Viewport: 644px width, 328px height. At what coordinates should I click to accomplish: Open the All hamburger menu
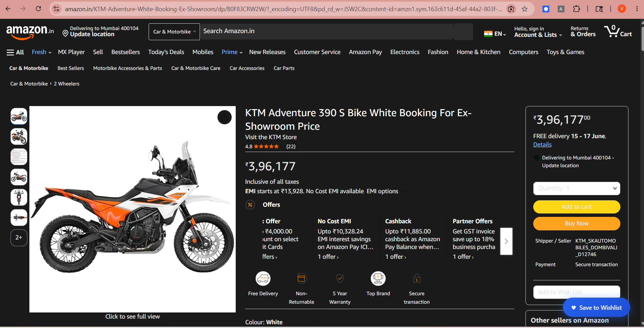pyautogui.click(x=15, y=52)
